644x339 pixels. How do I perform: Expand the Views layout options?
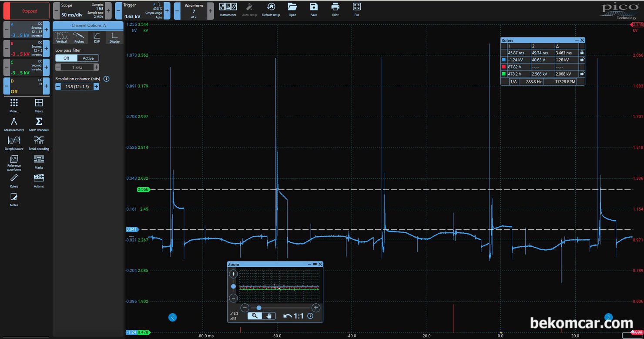(x=39, y=104)
